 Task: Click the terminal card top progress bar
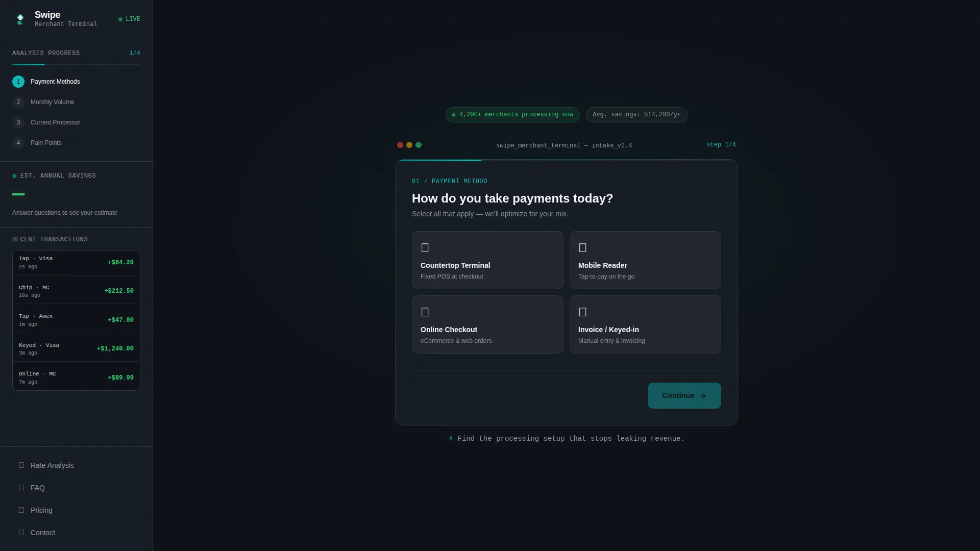pos(567,160)
